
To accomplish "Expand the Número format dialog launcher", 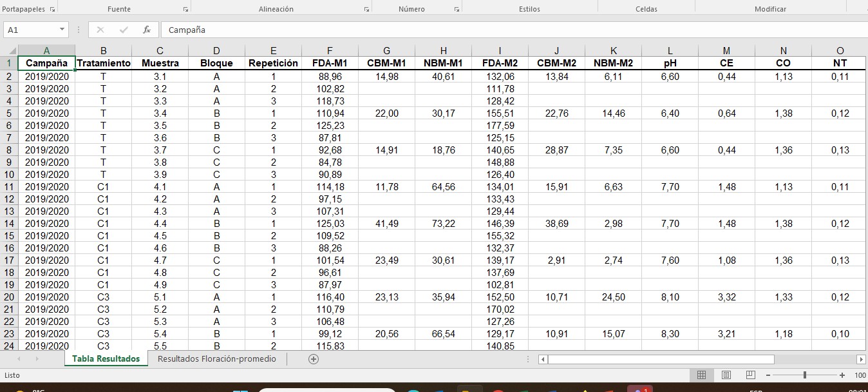I will coord(457,10).
